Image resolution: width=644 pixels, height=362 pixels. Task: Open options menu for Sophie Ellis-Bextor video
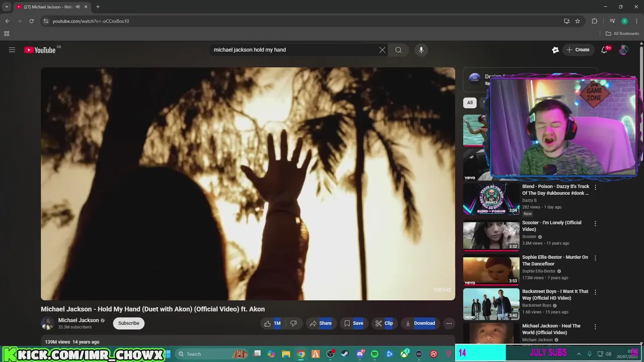pos(595,257)
